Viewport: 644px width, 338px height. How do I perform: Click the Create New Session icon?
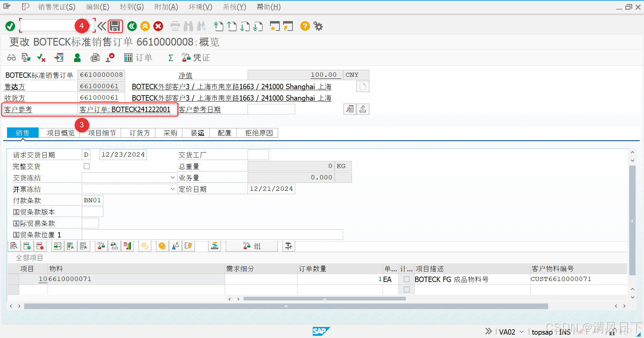coord(275,26)
